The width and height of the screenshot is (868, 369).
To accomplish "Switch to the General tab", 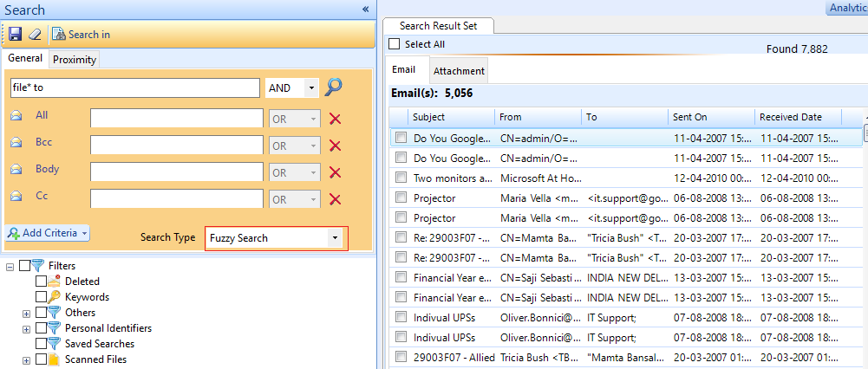I will pos(25,58).
